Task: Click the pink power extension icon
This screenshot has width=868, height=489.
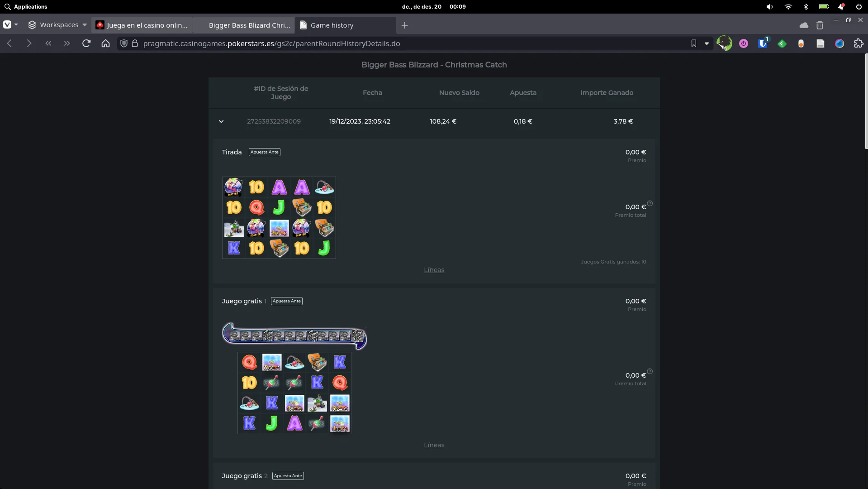Action: pos(744,43)
